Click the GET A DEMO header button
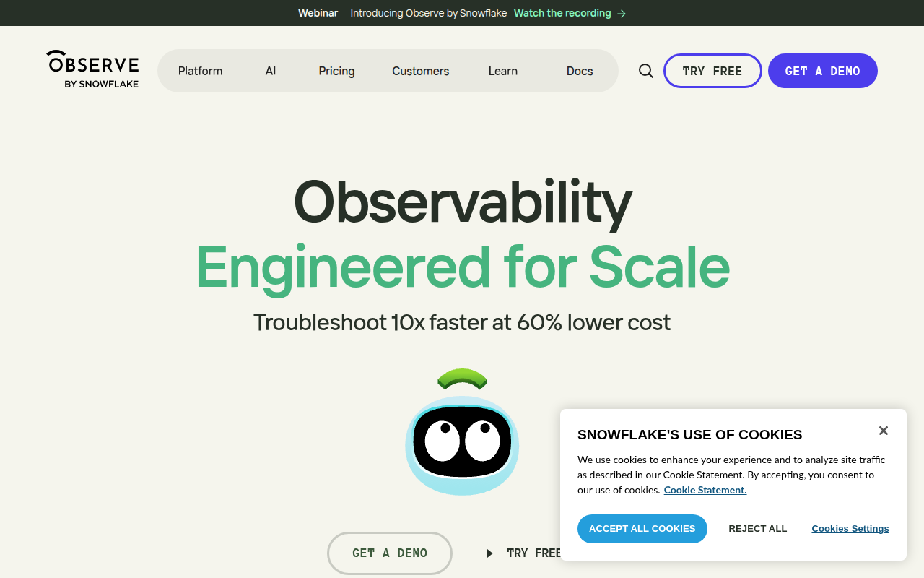 pyautogui.click(x=823, y=71)
